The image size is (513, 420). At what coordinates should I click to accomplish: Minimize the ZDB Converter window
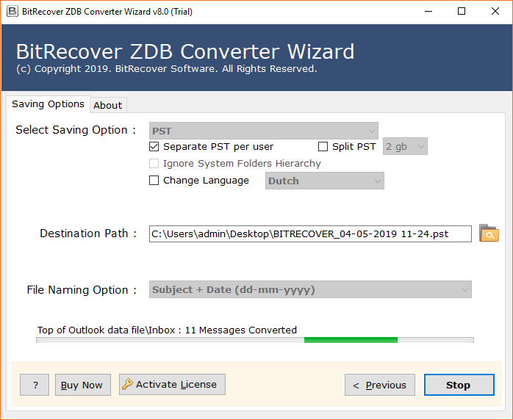coord(428,12)
